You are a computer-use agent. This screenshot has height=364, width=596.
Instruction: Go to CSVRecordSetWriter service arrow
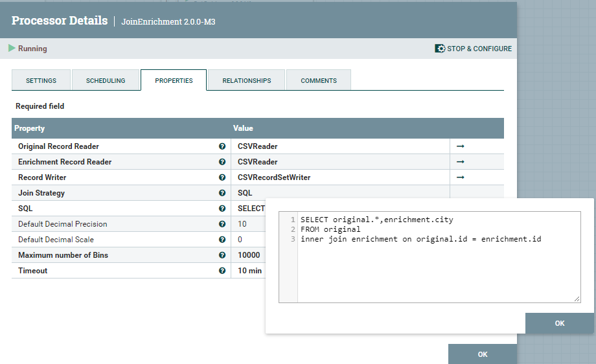[461, 177]
